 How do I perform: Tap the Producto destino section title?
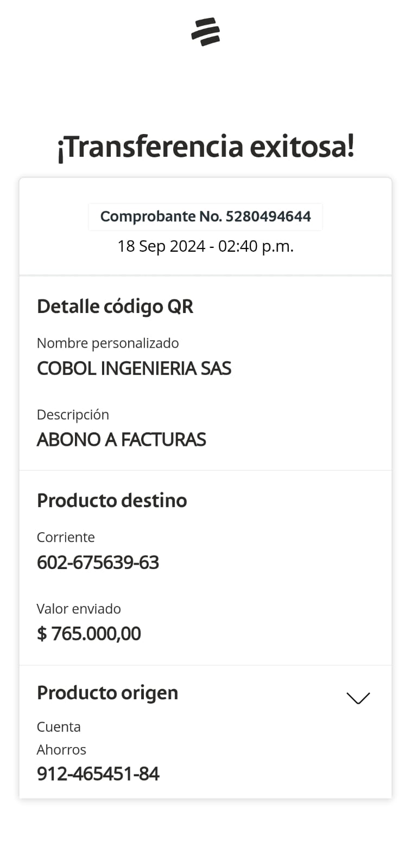pos(111,500)
